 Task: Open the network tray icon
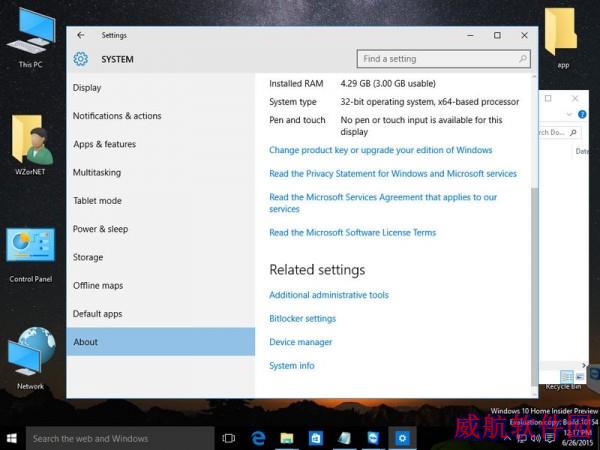click(x=522, y=438)
